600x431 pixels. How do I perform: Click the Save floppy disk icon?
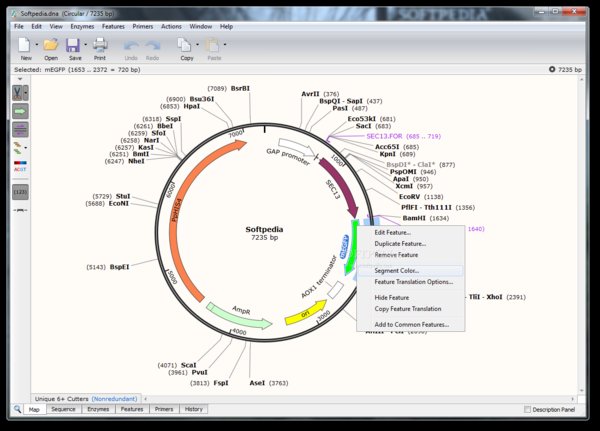pyautogui.click(x=73, y=45)
